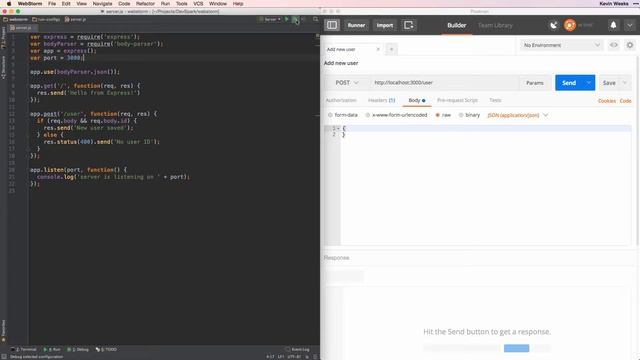Click webstorm project folder breadcrumb
This screenshot has width=640, height=360.
16,19
